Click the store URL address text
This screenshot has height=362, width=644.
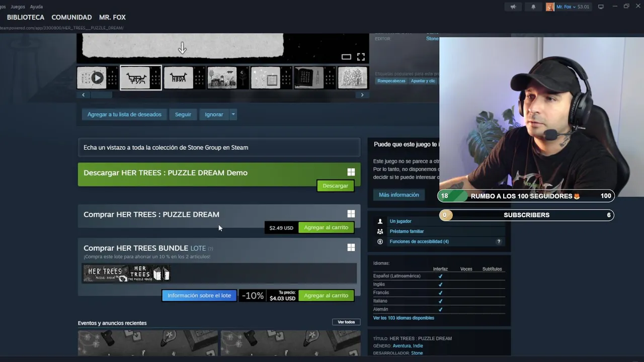[x=62, y=28]
